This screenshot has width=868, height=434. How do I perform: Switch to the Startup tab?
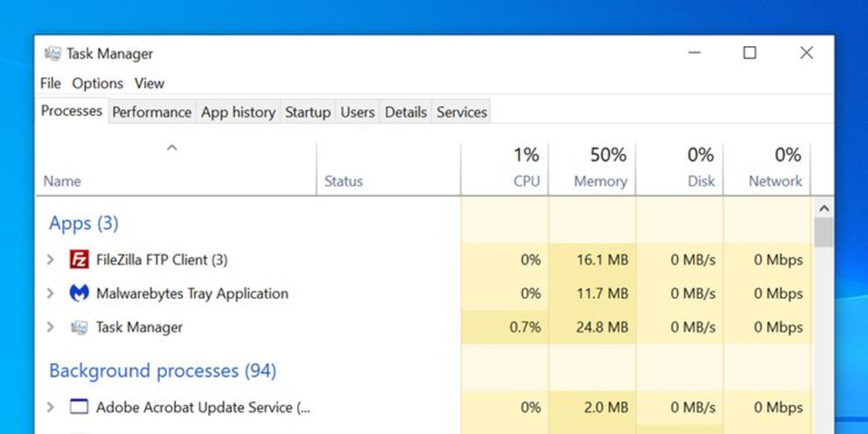(308, 112)
